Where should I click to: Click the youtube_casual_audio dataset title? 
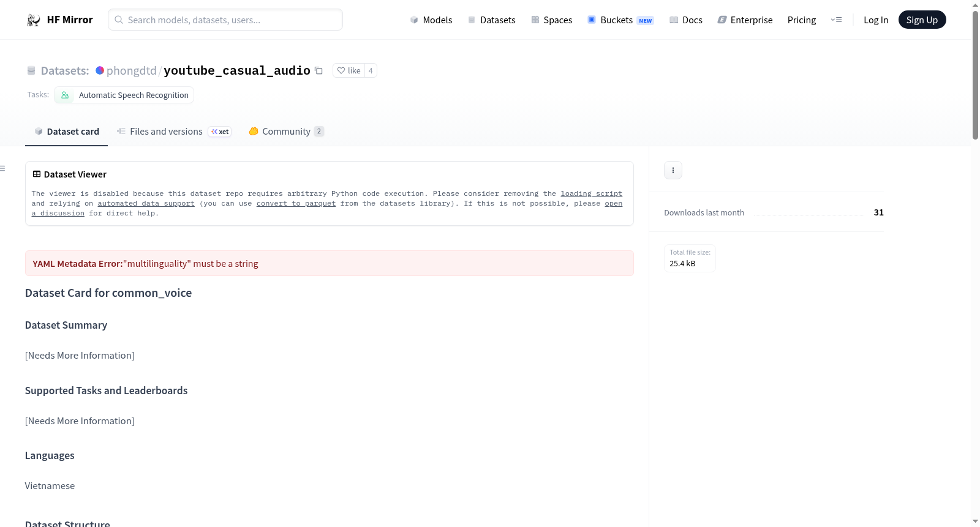[237, 70]
